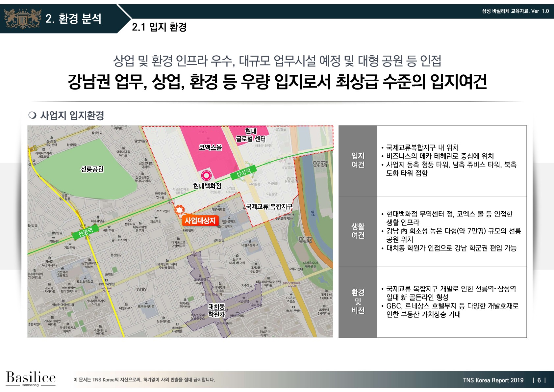Click the headline 강남권 업무, 상업, 환경 등 우량 입지로서
The image size is (554, 392).
(x=277, y=81)
